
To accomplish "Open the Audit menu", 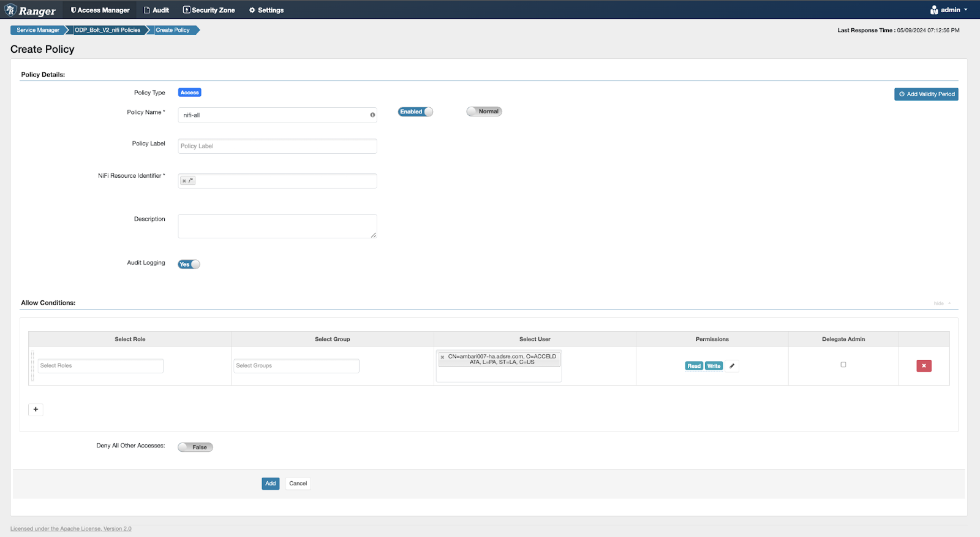I will (156, 10).
